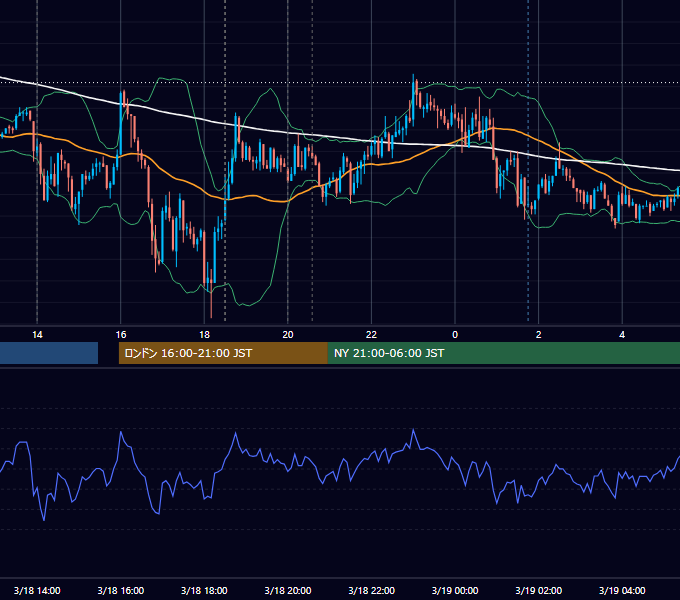Click hour label 18 on price chart axis
680x600 pixels.
tap(204, 335)
